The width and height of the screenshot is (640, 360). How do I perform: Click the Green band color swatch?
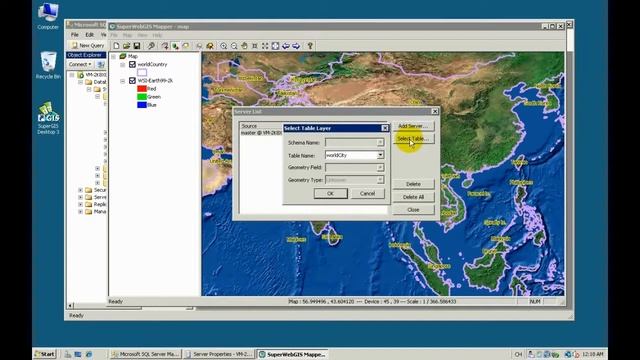[x=142, y=97]
